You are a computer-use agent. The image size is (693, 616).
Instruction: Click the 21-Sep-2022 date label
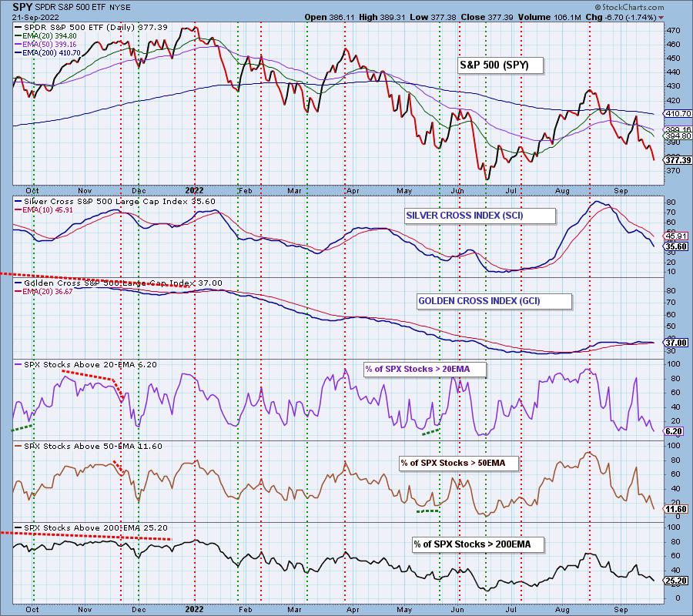tap(35, 17)
